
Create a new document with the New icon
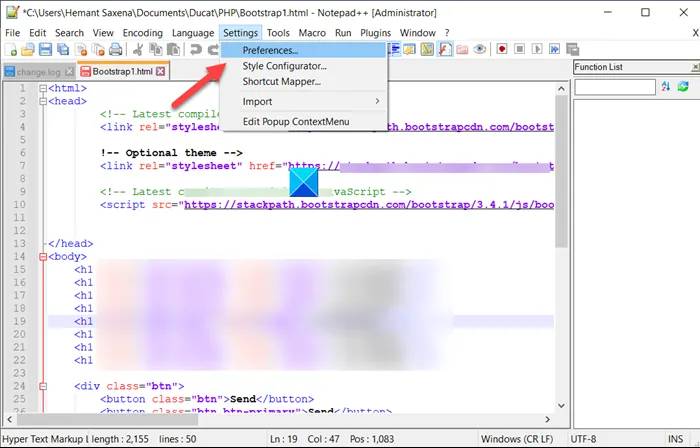click(11, 50)
